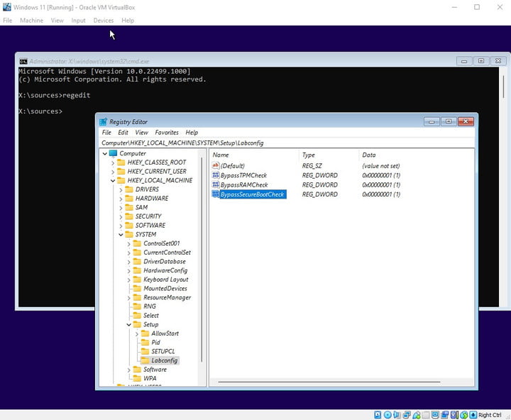Click the cmd.exe window title icon

pyautogui.click(x=23, y=61)
